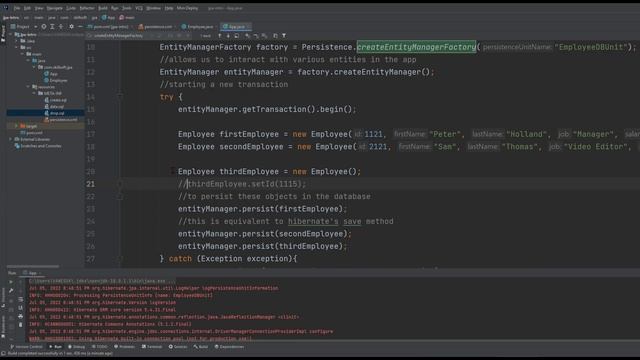640x360 pixels.
Task: Open the Window menu
Action: coord(153,8)
